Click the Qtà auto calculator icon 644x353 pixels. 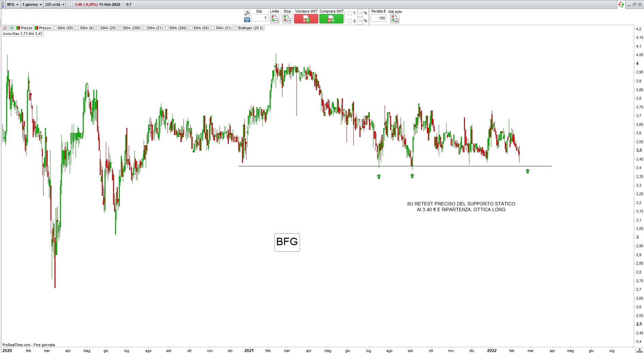point(395,19)
